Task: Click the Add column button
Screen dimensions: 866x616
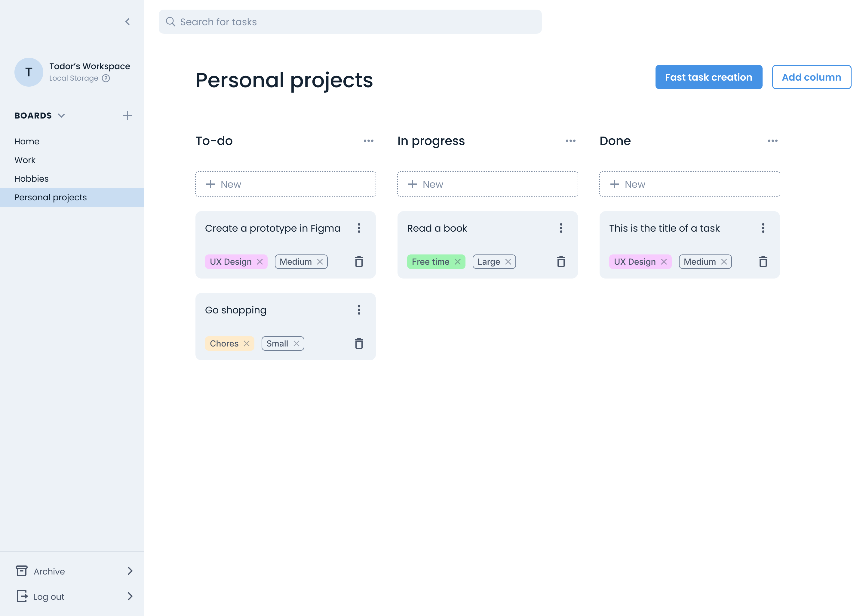Action: tap(811, 77)
